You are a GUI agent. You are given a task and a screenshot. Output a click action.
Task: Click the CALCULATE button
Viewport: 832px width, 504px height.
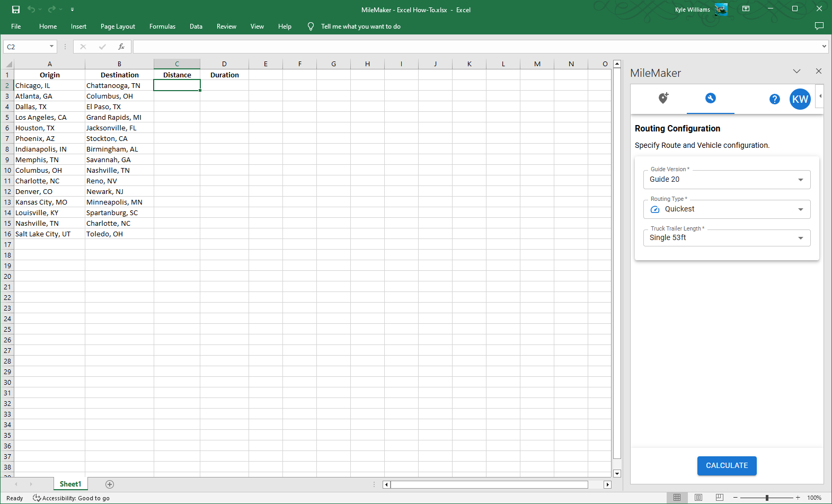pyautogui.click(x=727, y=466)
